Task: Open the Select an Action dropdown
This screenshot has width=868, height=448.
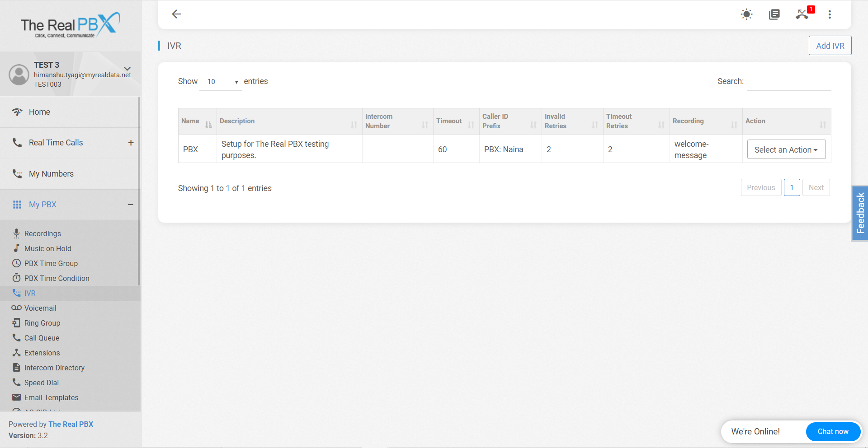Action: pyautogui.click(x=786, y=149)
